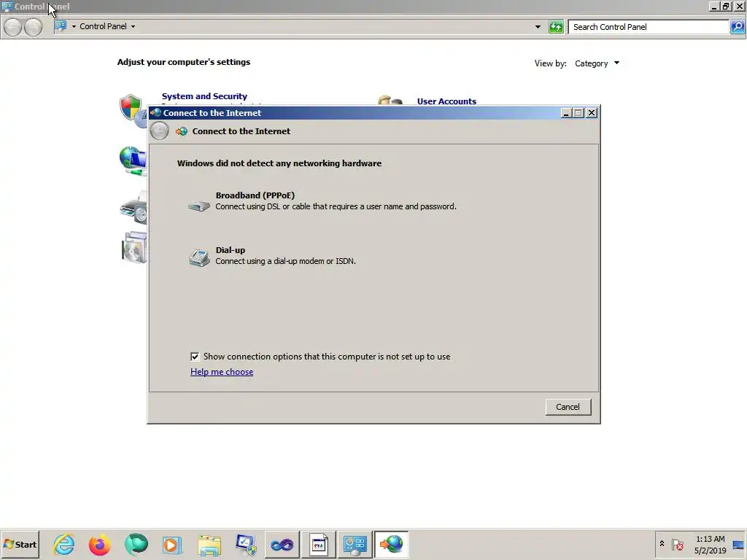Open the monitor with shield taskbar icon
The width and height of the screenshot is (747, 560).
tap(246, 545)
